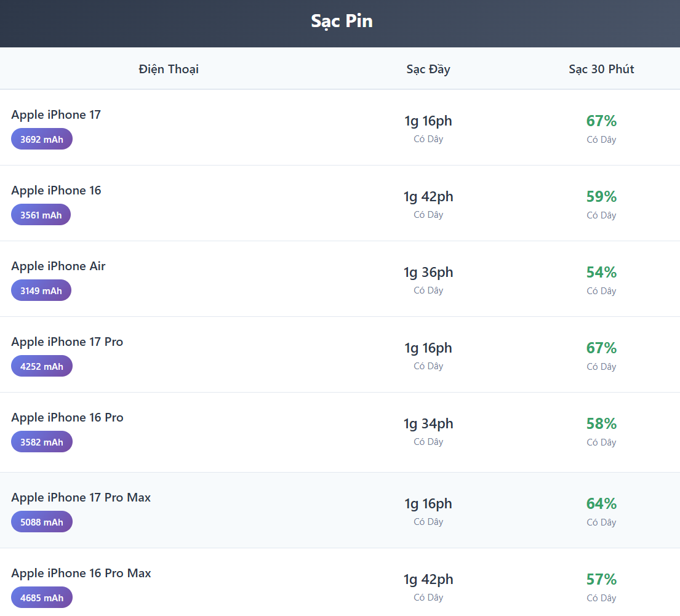Sort by Sạc Đầy column header
This screenshot has height=616, width=680.
[x=428, y=69]
